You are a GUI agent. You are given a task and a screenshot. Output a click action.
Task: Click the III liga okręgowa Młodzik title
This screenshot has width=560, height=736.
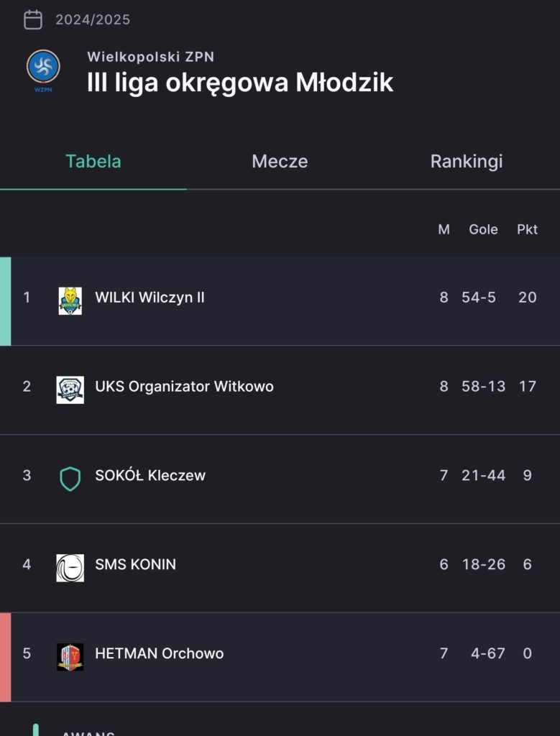(240, 83)
